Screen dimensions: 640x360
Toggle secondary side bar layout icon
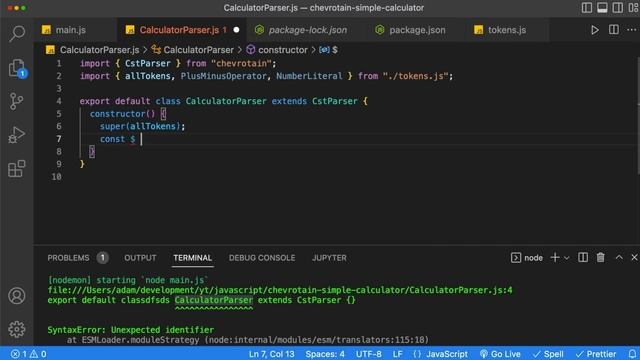618,8
